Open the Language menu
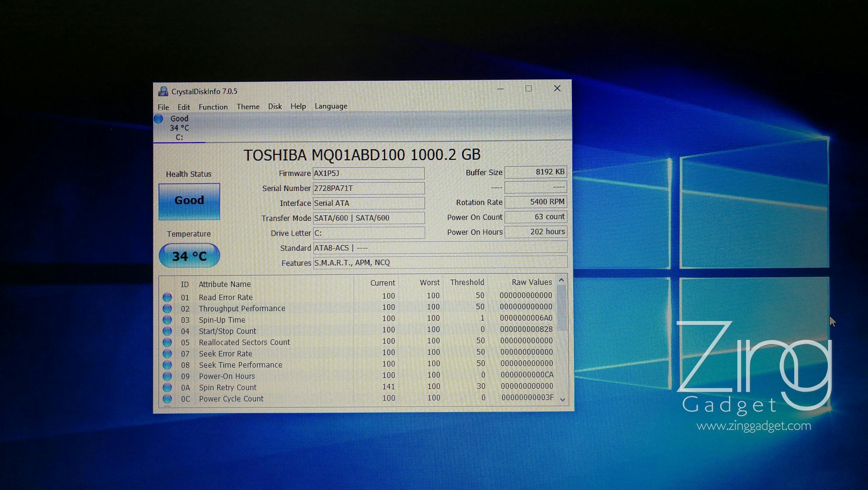868x490 pixels. pos(331,106)
